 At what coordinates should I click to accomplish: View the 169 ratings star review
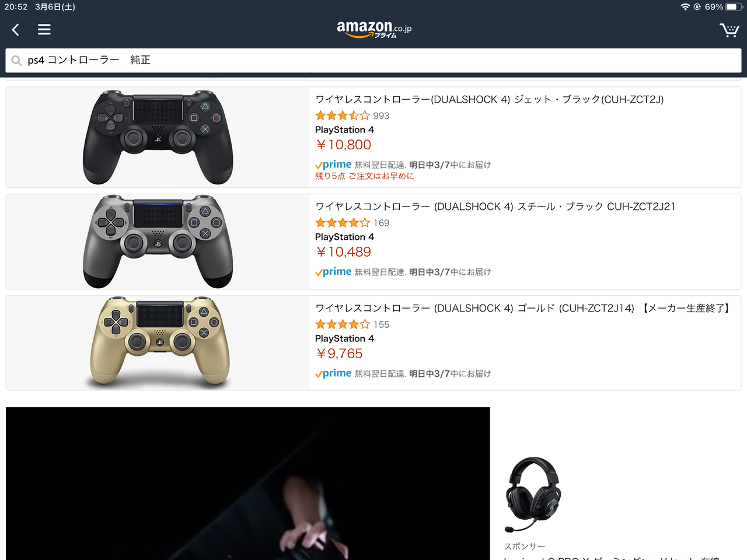pos(352,223)
